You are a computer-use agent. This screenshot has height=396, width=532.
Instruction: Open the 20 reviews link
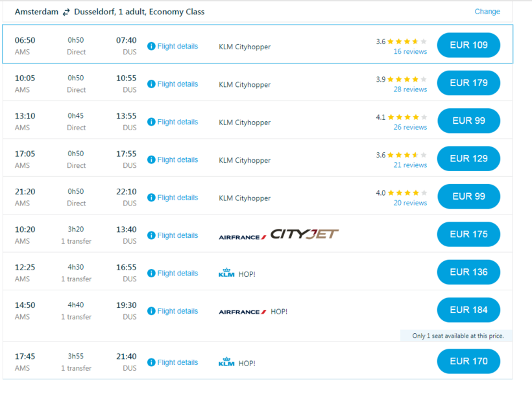point(410,203)
